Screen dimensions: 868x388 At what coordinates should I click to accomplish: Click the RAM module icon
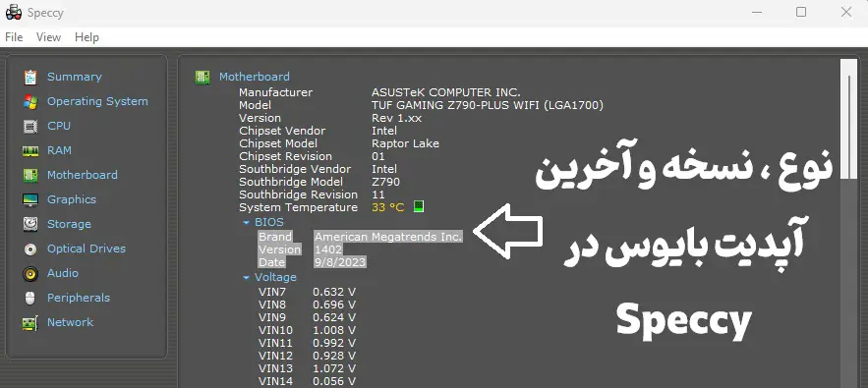pos(30,150)
